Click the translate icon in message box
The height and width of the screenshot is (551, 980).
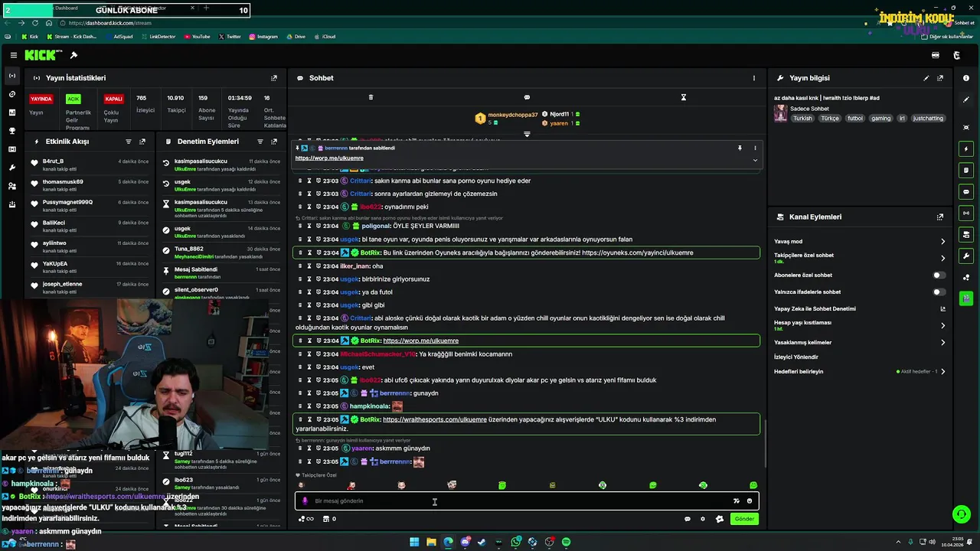(x=737, y=501)
